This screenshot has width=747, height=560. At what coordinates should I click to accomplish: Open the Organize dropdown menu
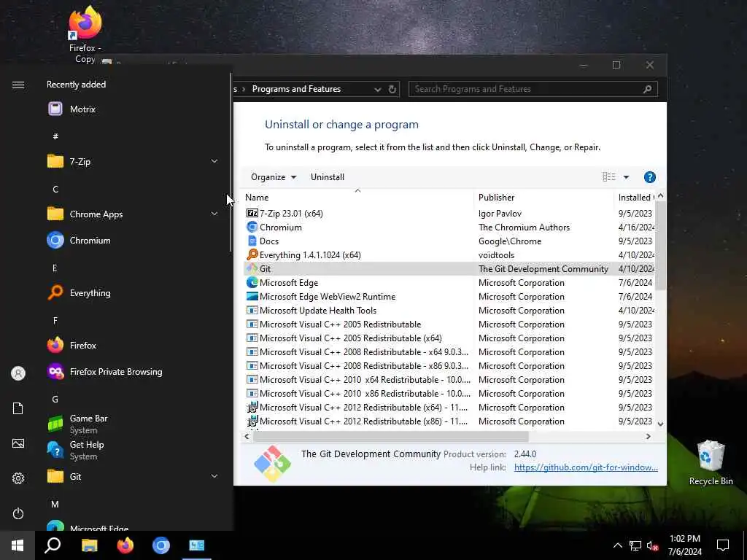274,177
